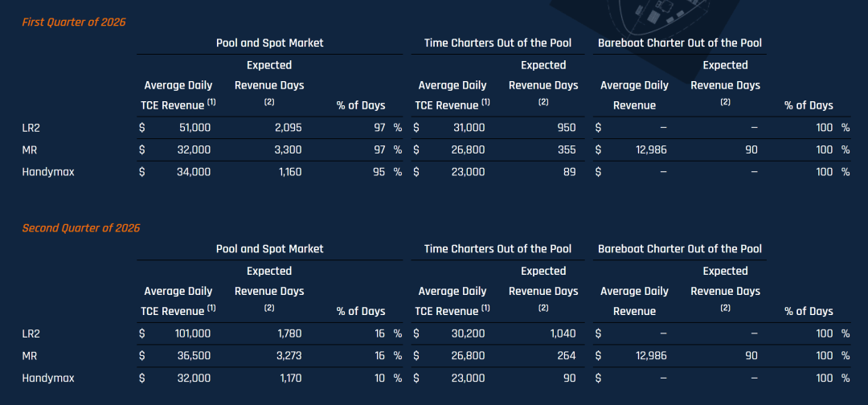
Task: Select the LR2 row label under First Quarter
Action: tap(31, 127)
